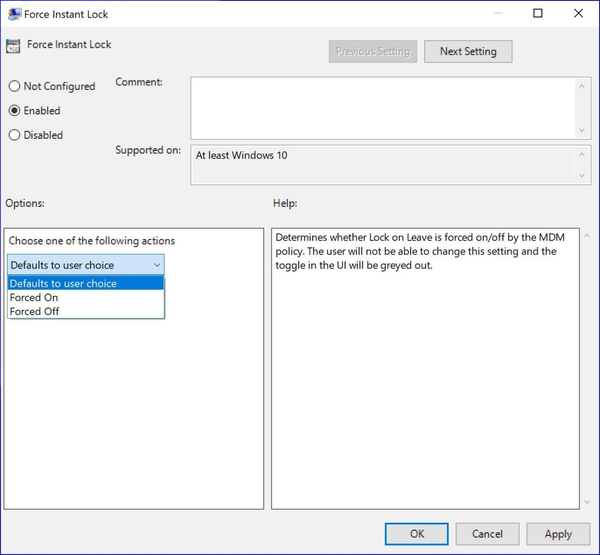600x555 pixels.
Task: Select the Disabled radio button
Action: tap(14, 135)
